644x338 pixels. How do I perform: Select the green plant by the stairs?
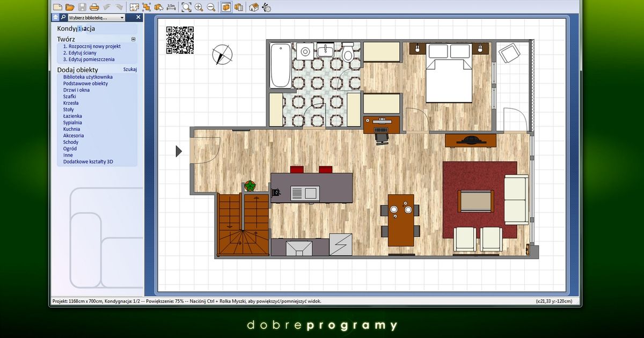(250, 186)
